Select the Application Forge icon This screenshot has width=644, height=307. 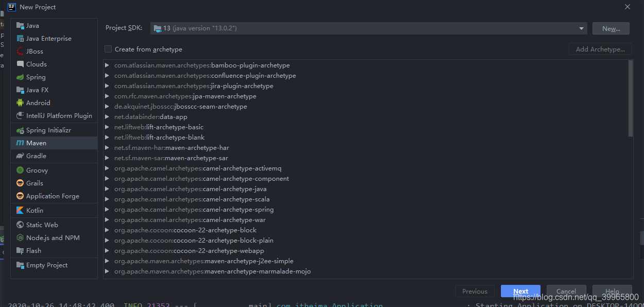point(20,196)
